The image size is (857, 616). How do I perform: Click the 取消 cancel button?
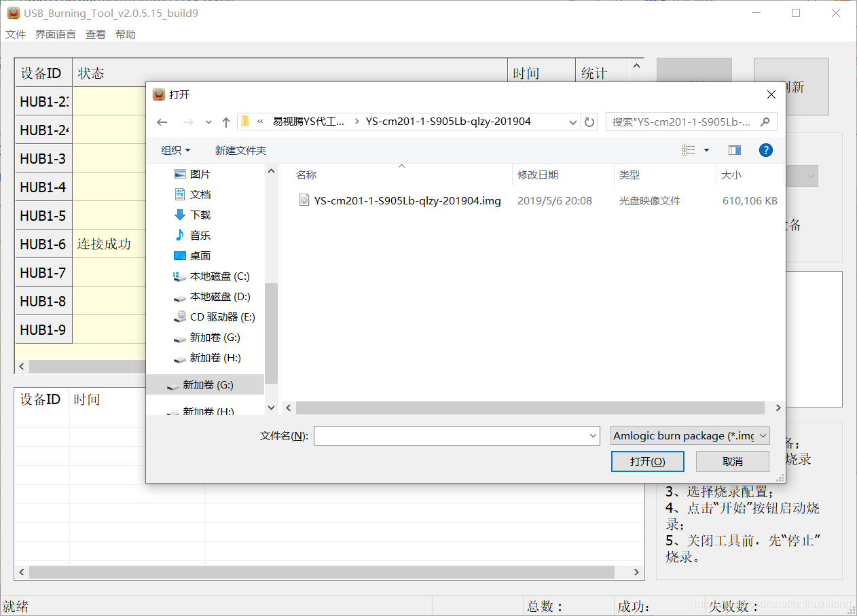pyautogui.click(x=733, y=461)
